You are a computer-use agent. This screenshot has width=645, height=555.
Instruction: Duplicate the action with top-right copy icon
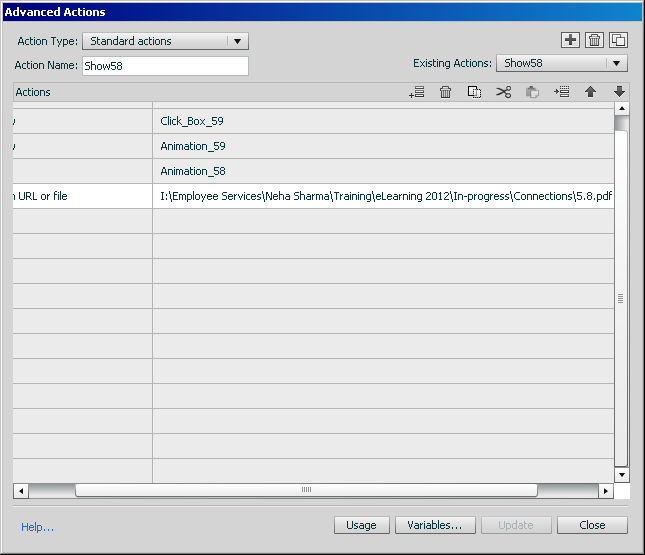tap(618, 40)
